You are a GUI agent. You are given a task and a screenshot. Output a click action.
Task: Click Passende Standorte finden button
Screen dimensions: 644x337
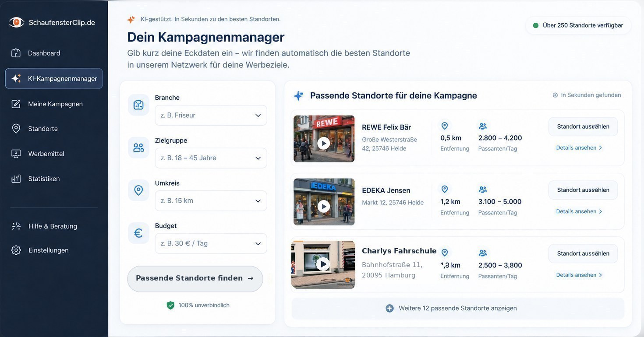195,279
